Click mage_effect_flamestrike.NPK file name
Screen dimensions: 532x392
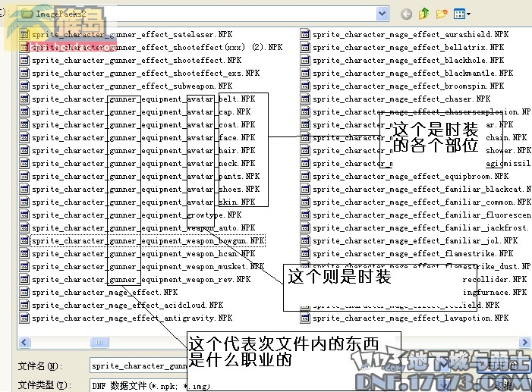(413, 253)
